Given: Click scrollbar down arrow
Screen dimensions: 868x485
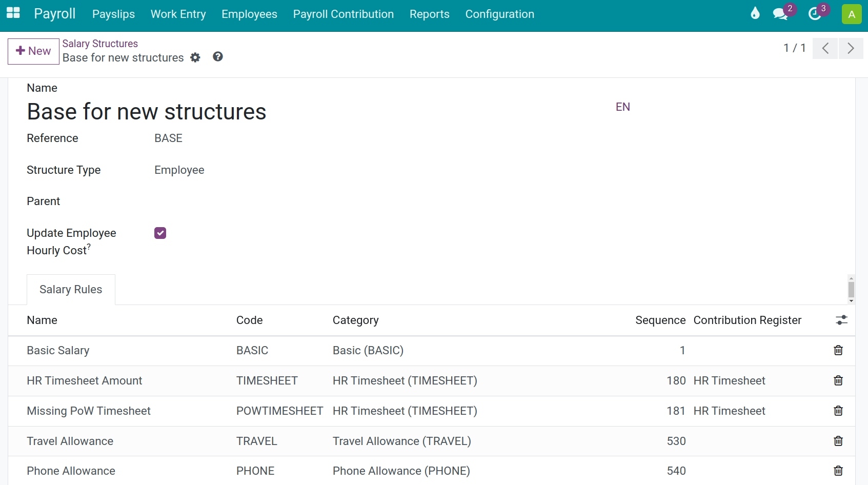Looking at the screenshot, I should [851, 301].
